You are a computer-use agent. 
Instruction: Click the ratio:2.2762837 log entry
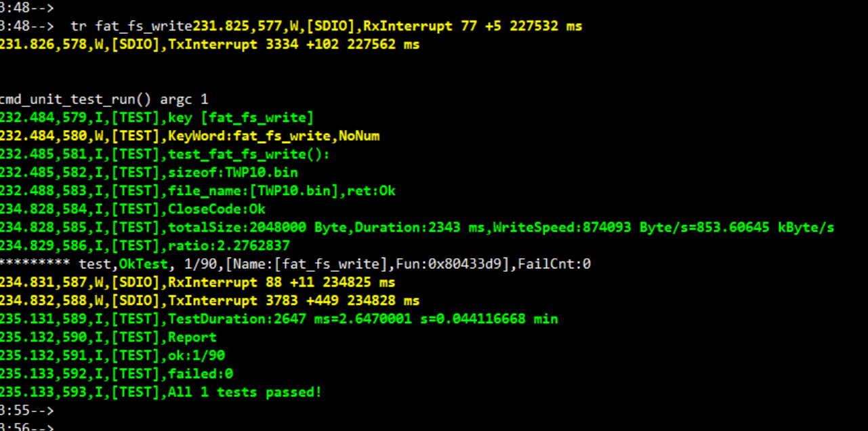point(145,246)
